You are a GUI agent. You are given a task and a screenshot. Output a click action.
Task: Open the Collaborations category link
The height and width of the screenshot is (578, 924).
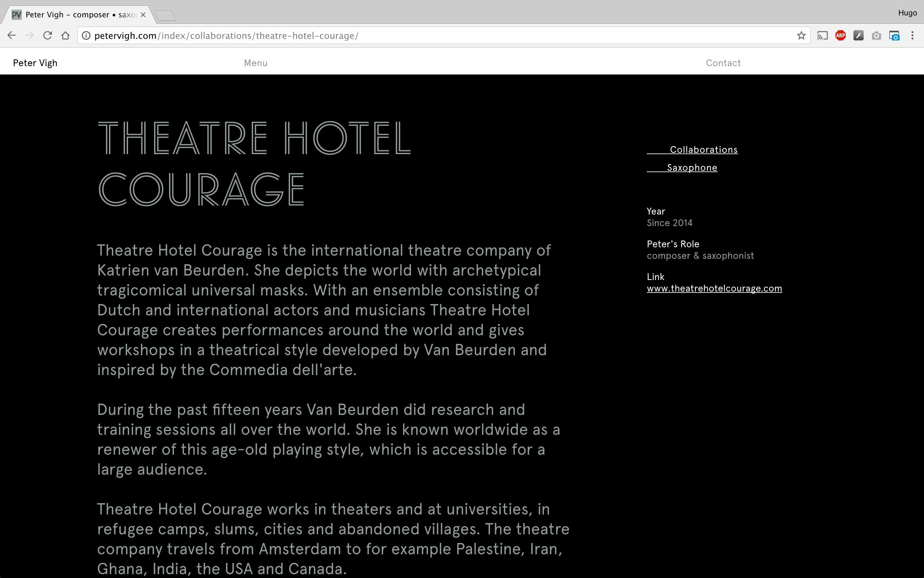692,149
